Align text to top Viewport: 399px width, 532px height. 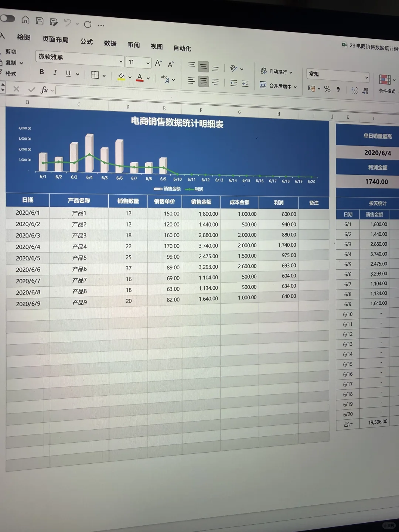[x=191, y=65]
